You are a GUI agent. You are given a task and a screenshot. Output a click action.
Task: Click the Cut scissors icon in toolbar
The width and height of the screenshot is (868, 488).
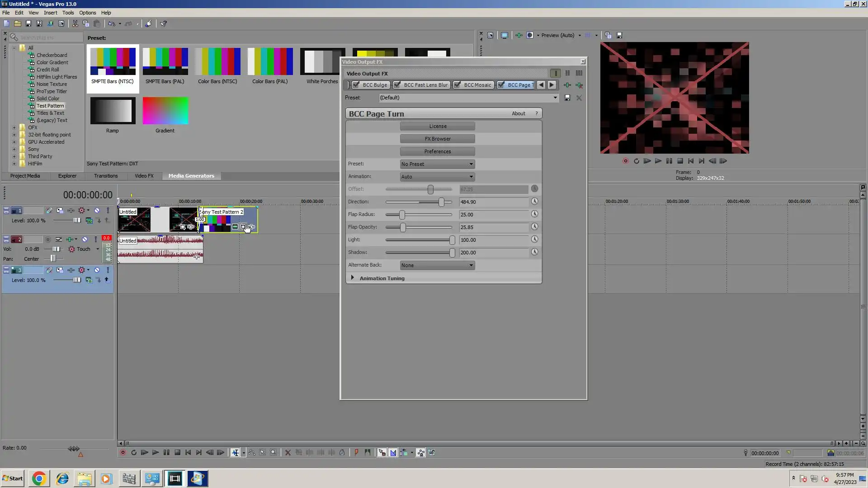pyautogui.click(x=75, y=23)
